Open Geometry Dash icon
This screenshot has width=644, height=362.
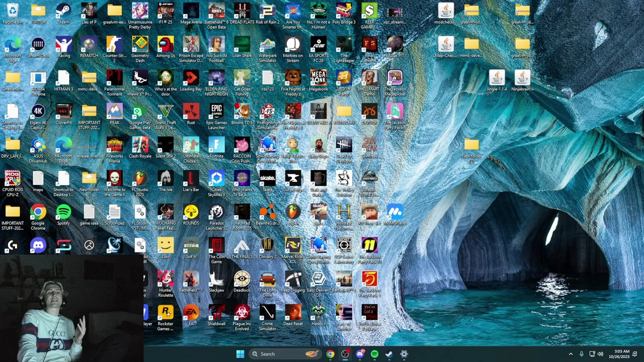coord(140,50)
